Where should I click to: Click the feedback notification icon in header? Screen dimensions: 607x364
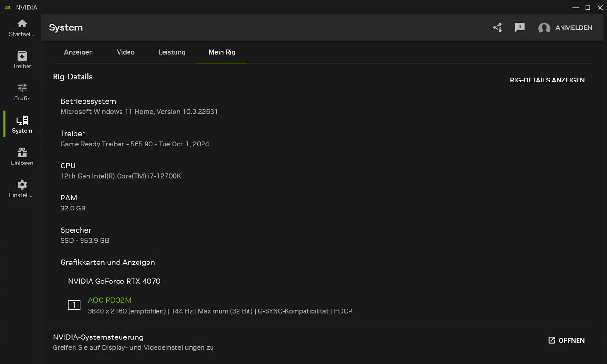tap(520, 27)
